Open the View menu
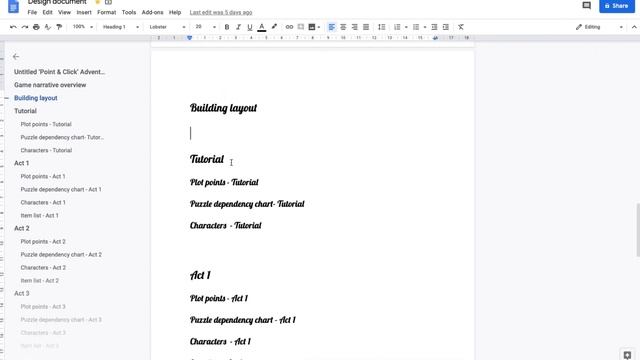 [x=64, y=12]
